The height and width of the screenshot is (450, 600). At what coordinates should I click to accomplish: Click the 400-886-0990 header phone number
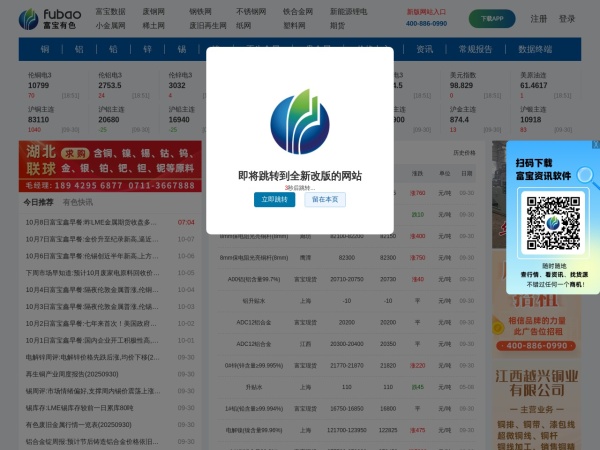click(426, 23)
